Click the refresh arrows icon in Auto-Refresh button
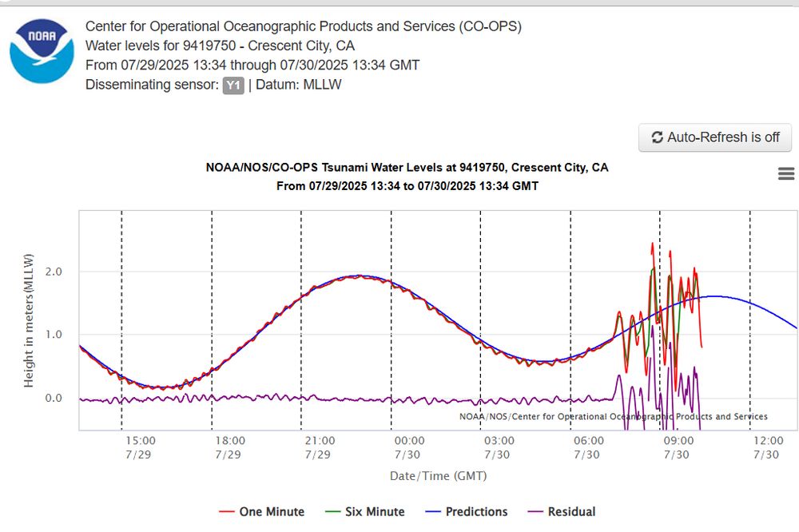799x532 pixels. click(x=658, y=137)
